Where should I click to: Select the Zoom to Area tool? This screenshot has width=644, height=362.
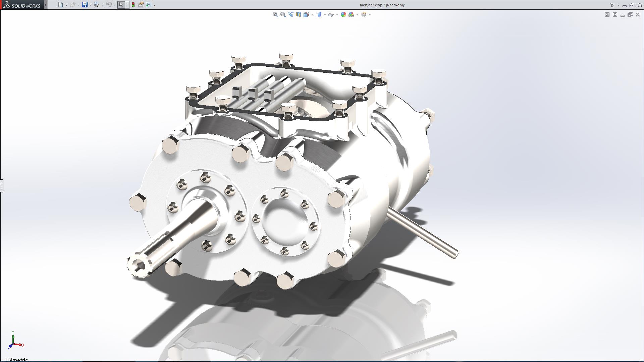(283, 14)
